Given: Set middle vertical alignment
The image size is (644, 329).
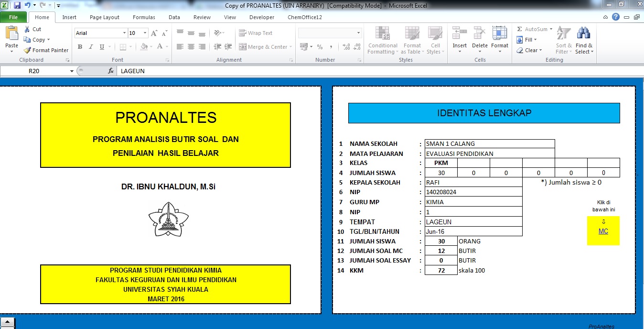Looking at the screenshot, I should click(x=191, y=33).
